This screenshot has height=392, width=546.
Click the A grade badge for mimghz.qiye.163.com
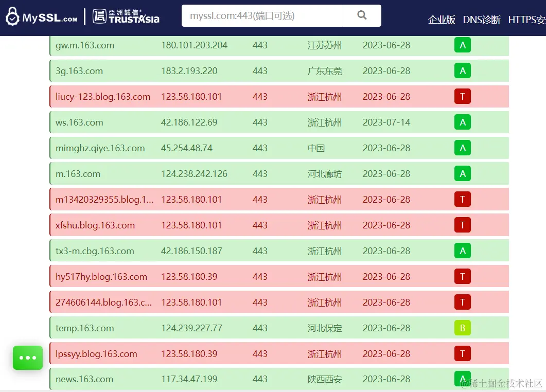(x=463, y=148)
